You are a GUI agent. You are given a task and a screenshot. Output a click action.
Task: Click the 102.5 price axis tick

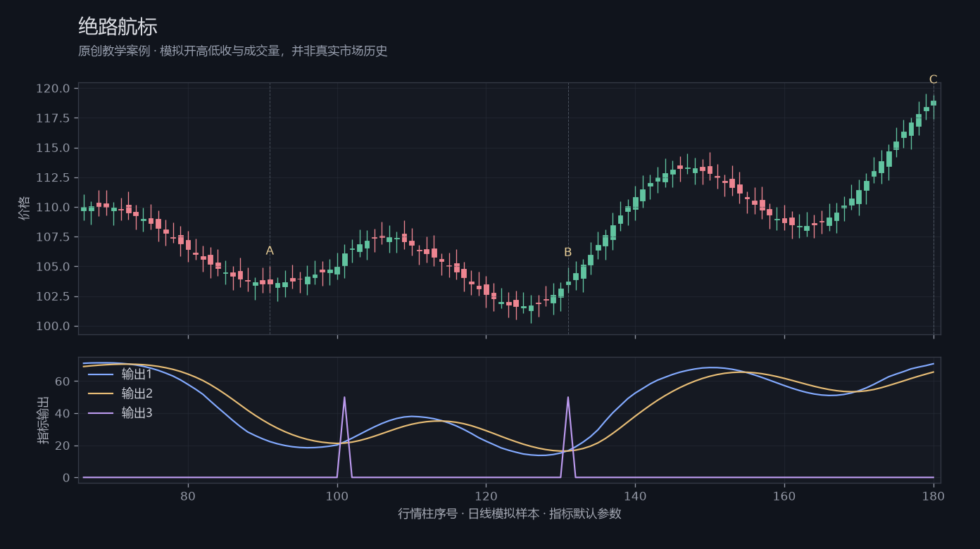tap(53, 296)
